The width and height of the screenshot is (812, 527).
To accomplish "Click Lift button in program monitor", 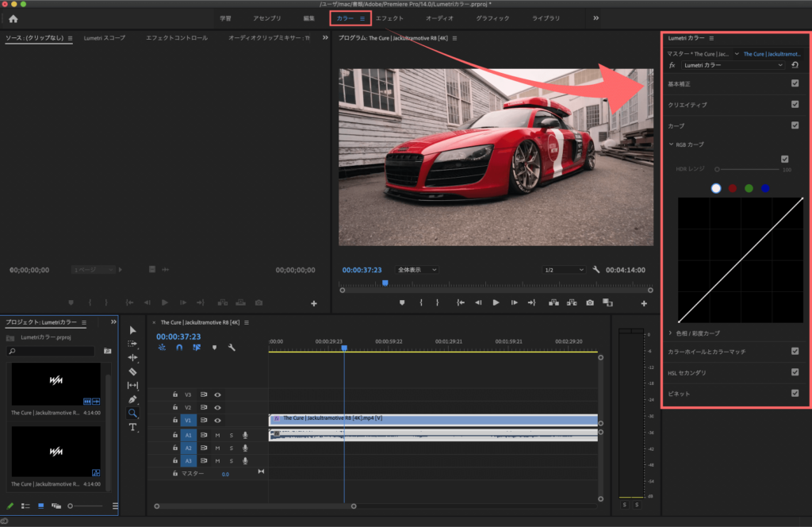I will point(553,302).
